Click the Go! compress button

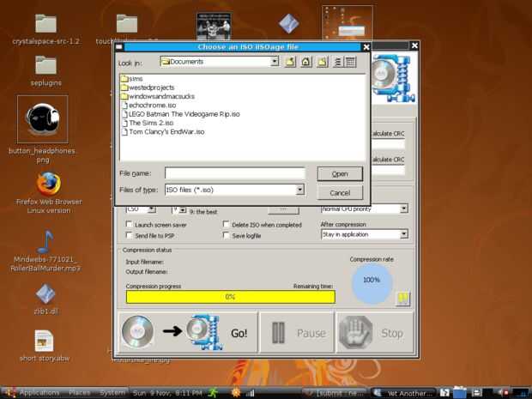click(188, 333)
